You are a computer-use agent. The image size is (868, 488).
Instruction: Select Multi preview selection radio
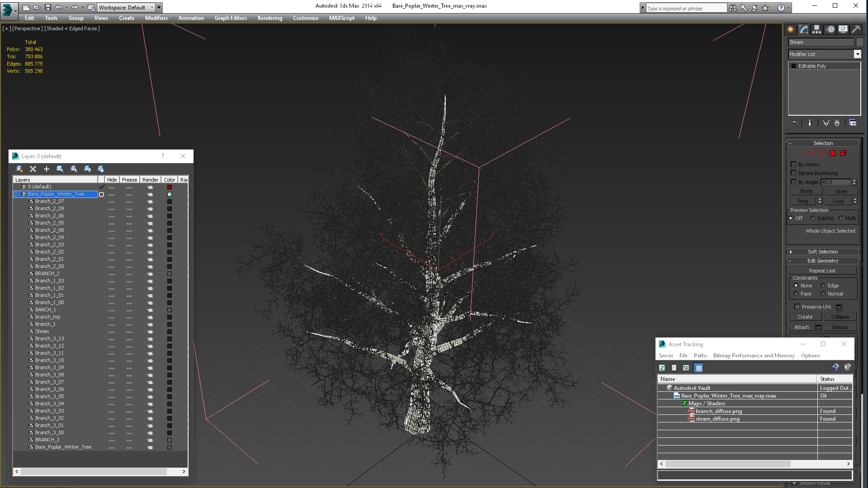click(840, 218)
